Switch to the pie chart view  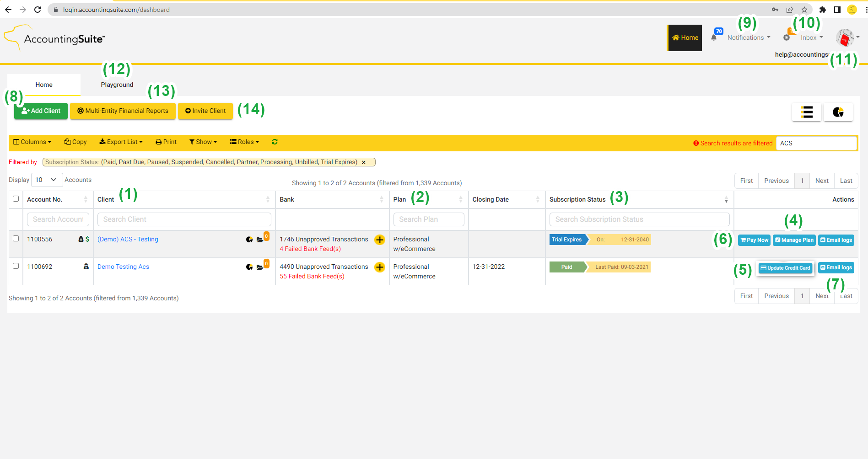pos(838,112)
